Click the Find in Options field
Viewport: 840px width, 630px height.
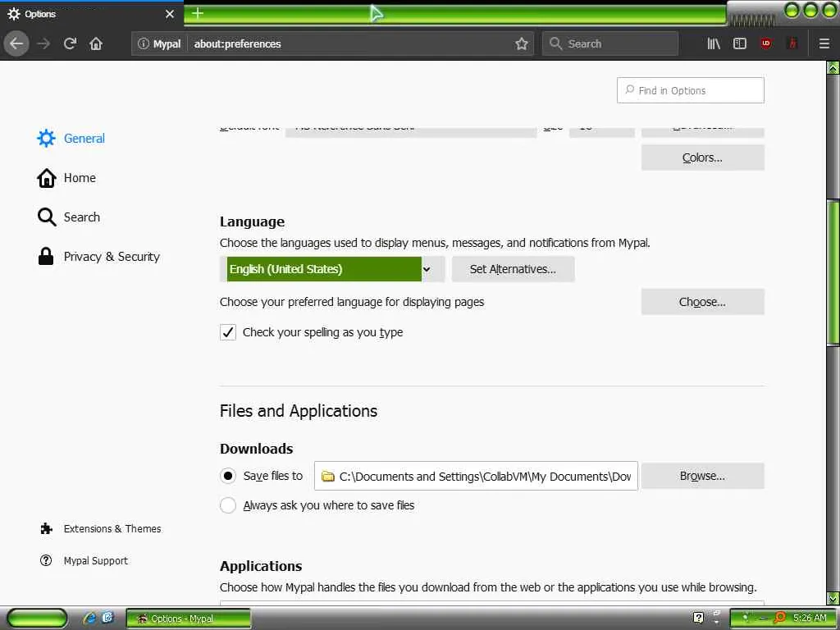[x=691, y=90]
